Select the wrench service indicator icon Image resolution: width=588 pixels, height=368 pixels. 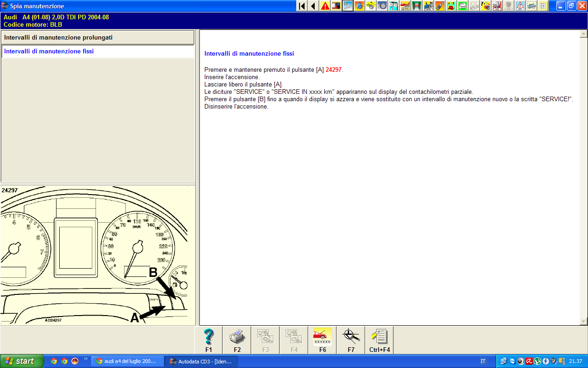[348, 6]
